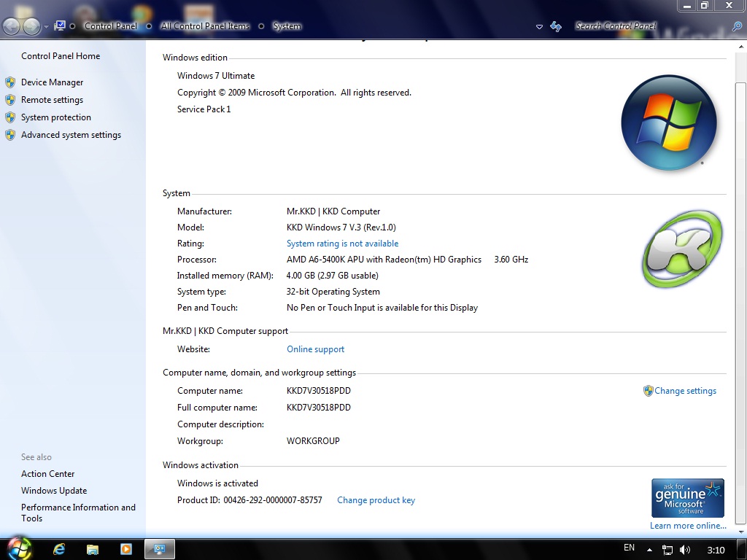Click Change product key
This screenshot has width=747, height=560.
pos(376,500)
